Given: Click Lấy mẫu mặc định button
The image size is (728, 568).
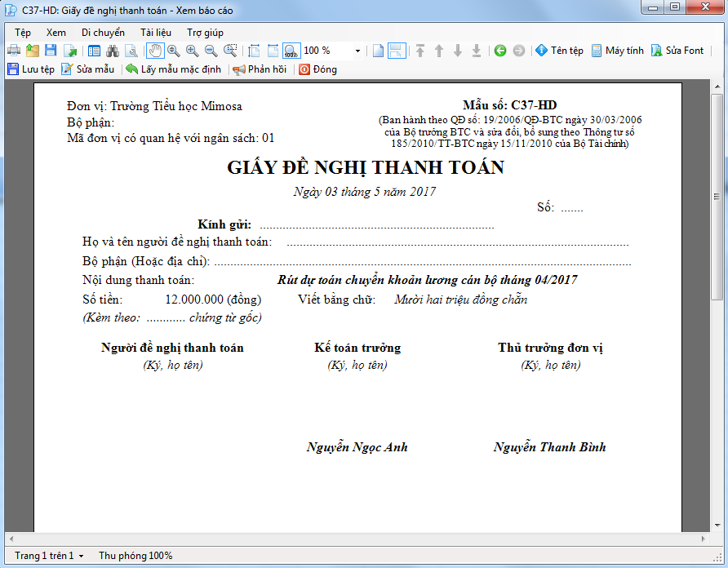Looking at the screenshot, I should (x=174, y=69).
